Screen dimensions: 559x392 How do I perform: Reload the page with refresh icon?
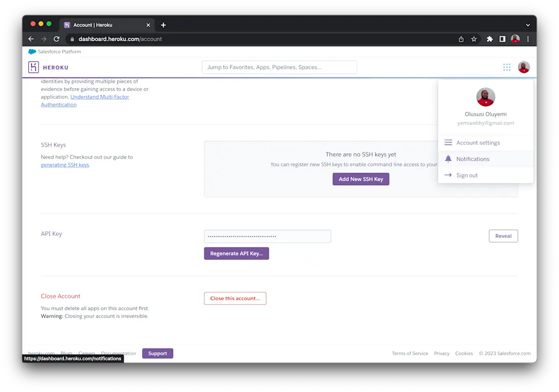[56, 39]
